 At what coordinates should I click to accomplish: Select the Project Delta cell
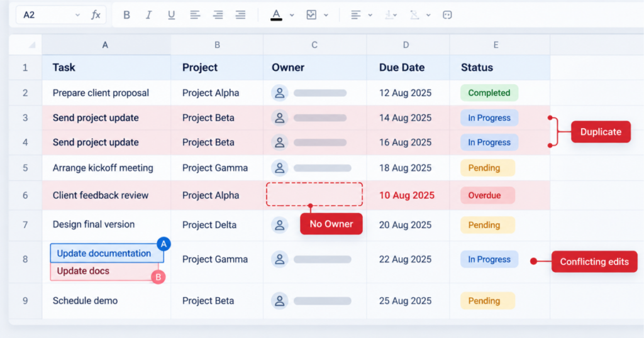pyautogui.click(x=217, y=225)
